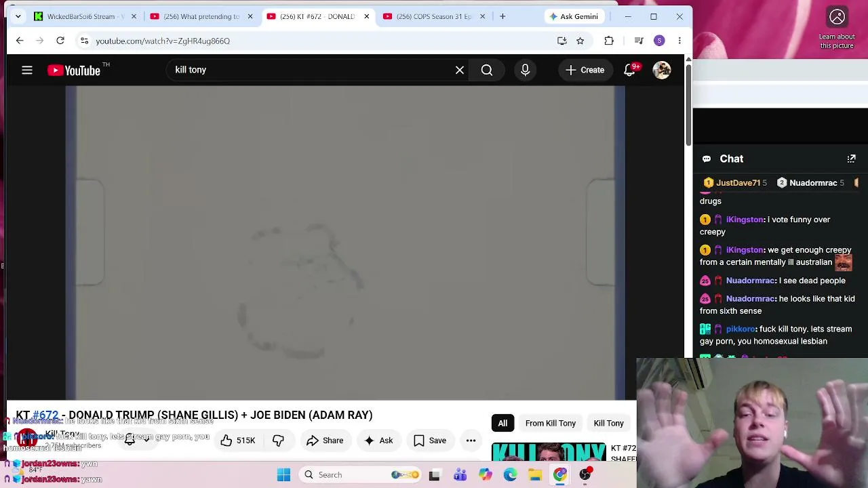Open the YouTube account avatar menu
This screenshot has width=868, height=488.
662,70
